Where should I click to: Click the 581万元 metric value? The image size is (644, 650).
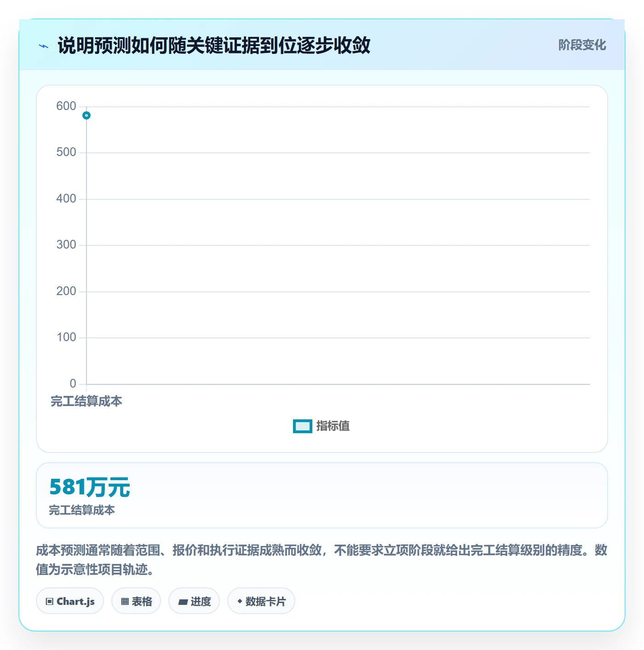click(x=90, y=487)
